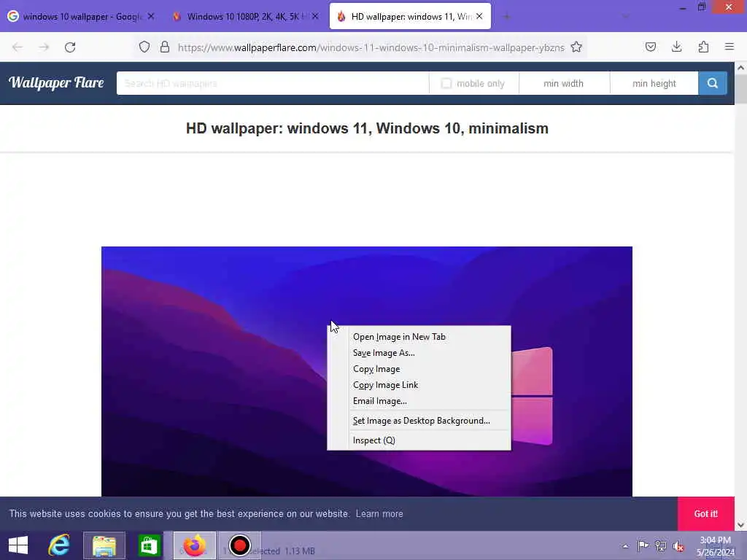Launch Internet Explorer from the taskbar
The width and height of the screenshot is (747, 560).
click(x=59, y=545)
